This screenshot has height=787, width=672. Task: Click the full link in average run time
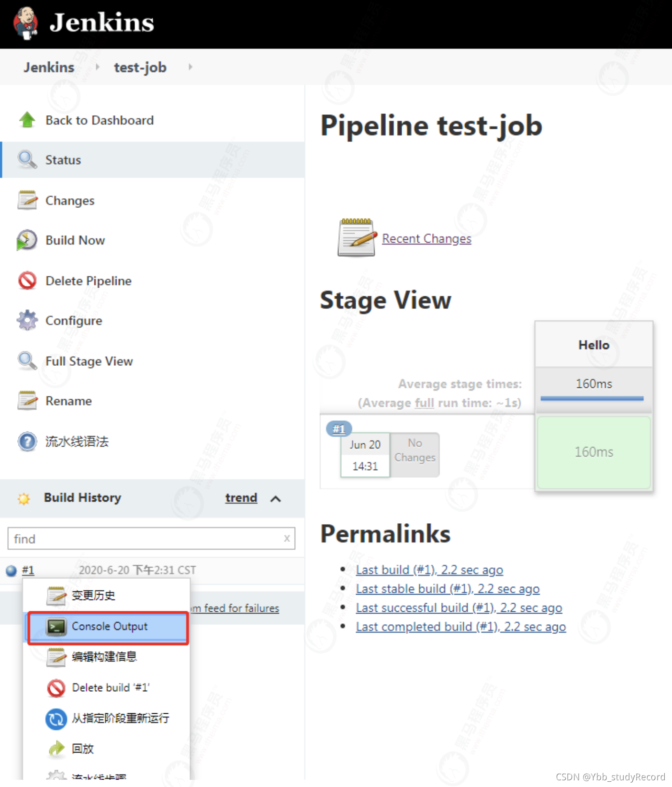(x=424, y=403)
